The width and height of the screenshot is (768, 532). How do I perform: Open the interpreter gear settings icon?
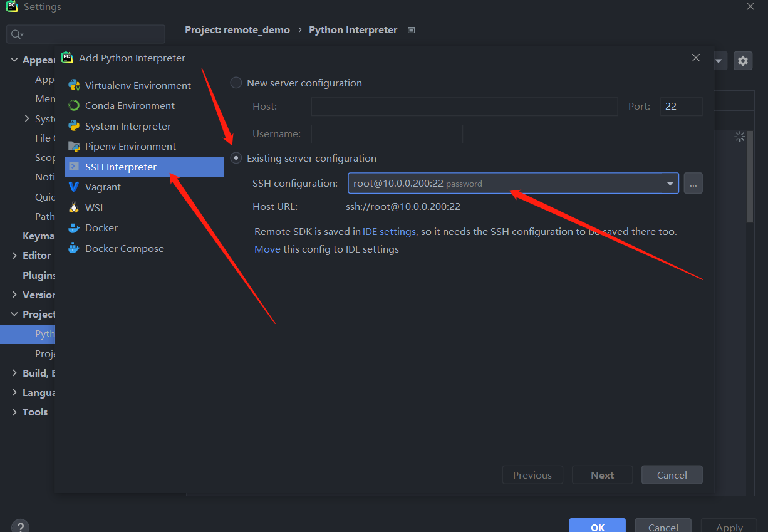point(743,61)
